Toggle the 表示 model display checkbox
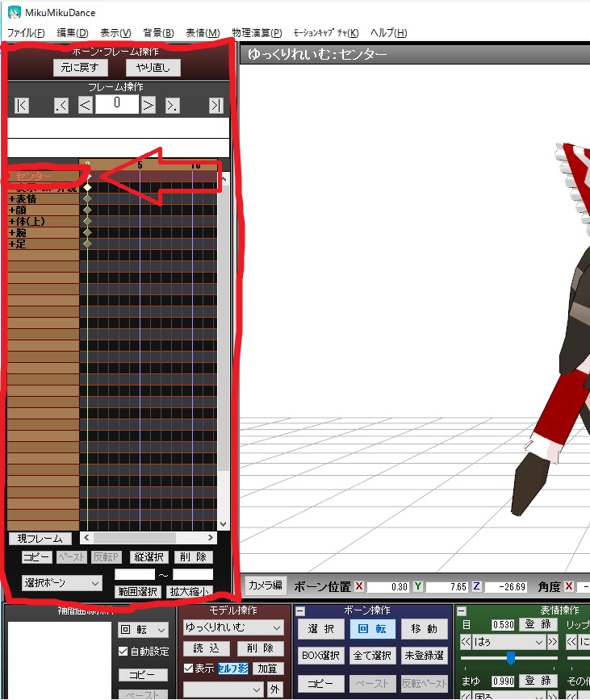This screenshot has width=590, height=700. point(189,668)
